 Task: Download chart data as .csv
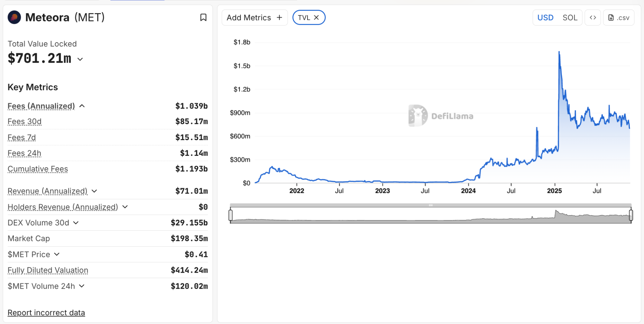pyautogui.click(x=619, y=18)
